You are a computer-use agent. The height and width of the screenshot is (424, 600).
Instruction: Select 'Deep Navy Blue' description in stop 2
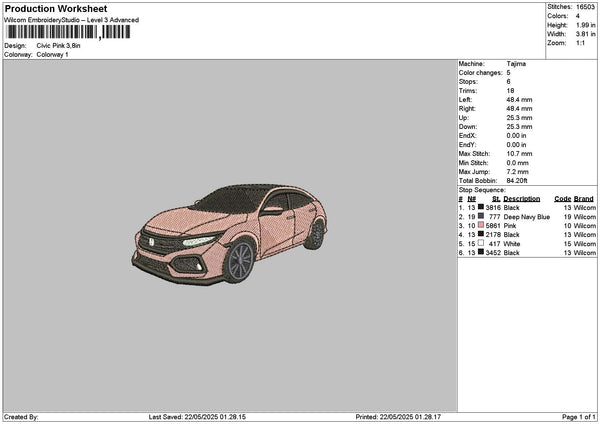pos(527,217)
